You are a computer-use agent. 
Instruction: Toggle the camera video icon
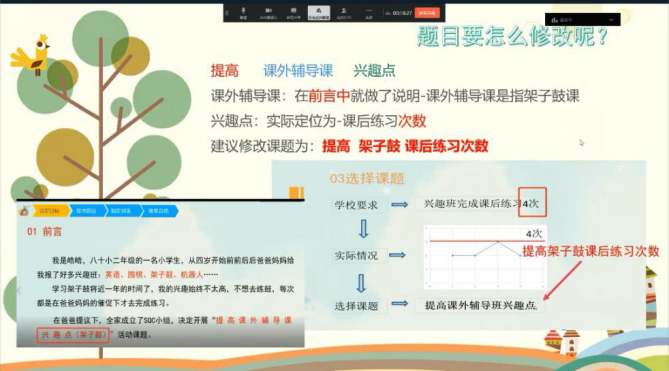(x=268, y=13)
